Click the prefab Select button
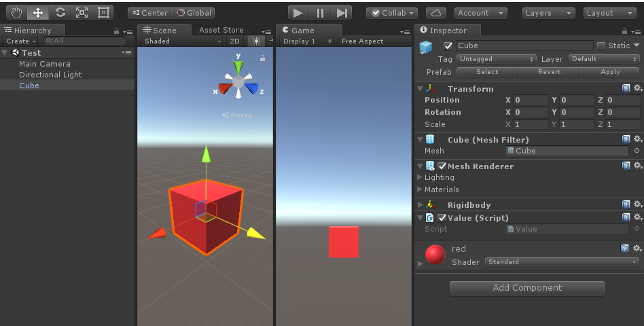 (487, 72)
